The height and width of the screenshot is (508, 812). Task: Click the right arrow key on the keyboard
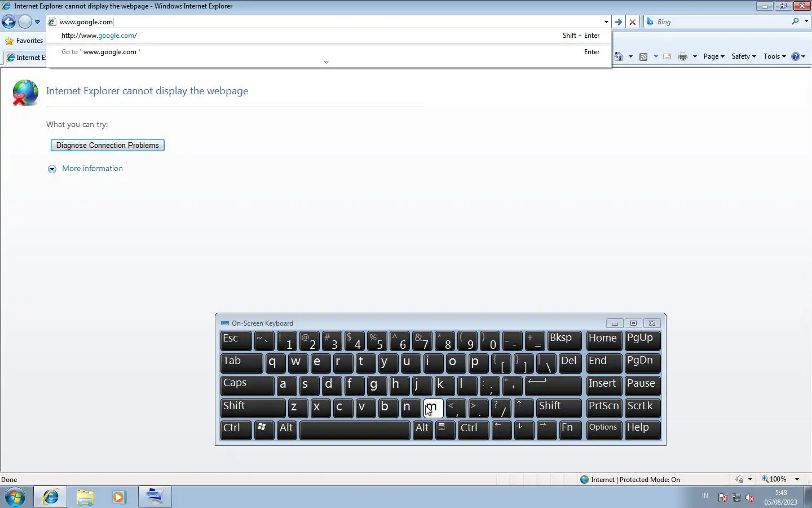546,430
